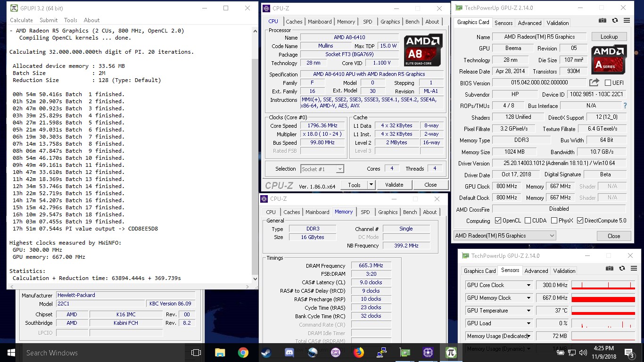The image size is (644, 362).
Task: Open Discord from the taskbar
Action: pyautogui.click(x=289, y=353)
